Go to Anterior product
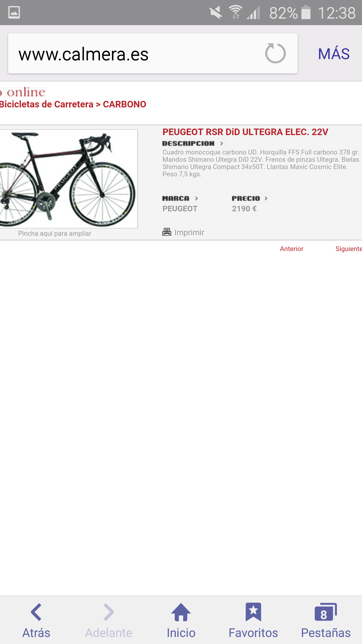 (x=292, y=249)
